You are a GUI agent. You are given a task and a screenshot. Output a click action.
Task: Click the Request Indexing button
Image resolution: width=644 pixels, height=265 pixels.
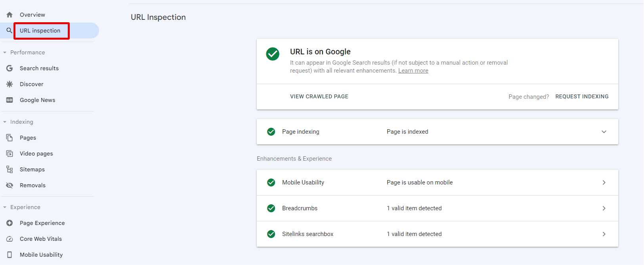pyautogui.click(x=582, y=96)
